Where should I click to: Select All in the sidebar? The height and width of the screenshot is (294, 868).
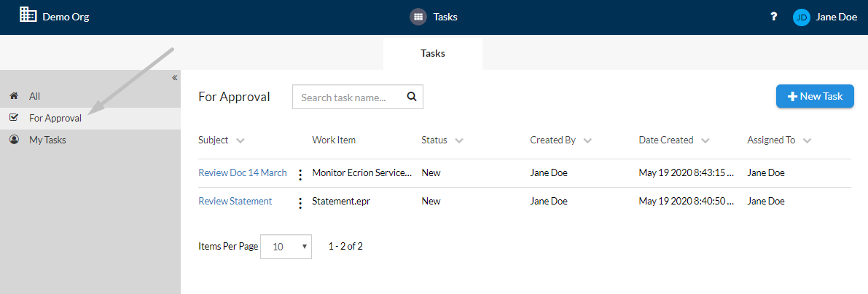pyautogui.click(x=90, y=96)
